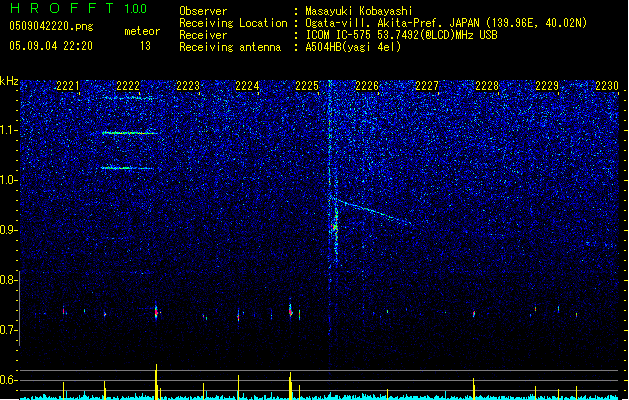Screen dimensions: 629x400
Task: Click the A504HB(yagi 4el) antenna text
Action: click(353, 47)
